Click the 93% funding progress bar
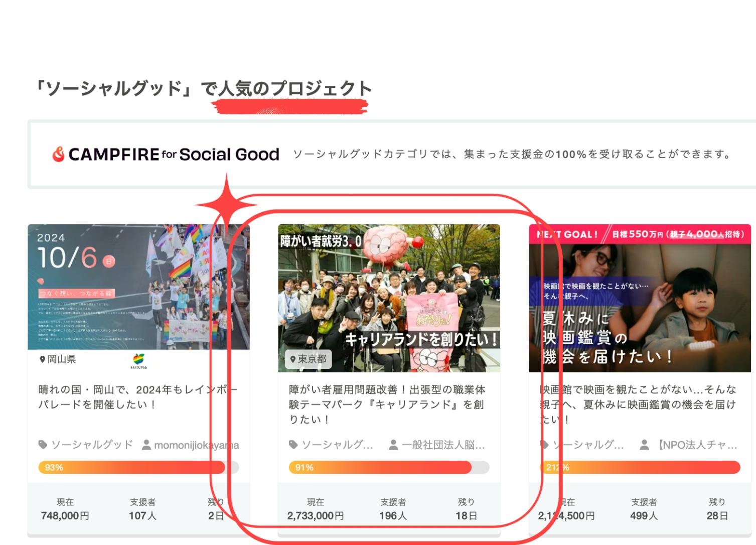This screenshot has height=545, width=756. click(138, 467)
